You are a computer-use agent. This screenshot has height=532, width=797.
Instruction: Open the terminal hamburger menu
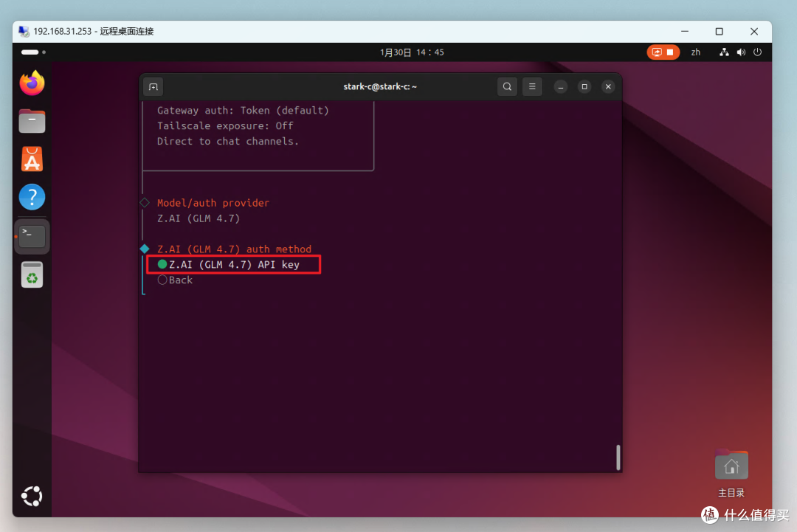click(532, 87)
